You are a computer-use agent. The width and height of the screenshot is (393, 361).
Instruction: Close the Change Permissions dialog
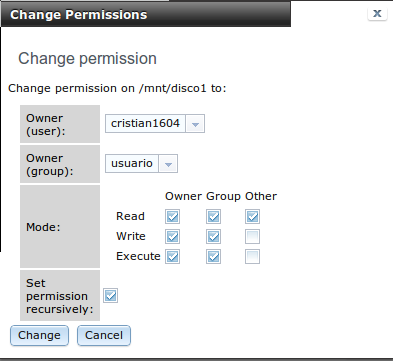pos(377,13)
